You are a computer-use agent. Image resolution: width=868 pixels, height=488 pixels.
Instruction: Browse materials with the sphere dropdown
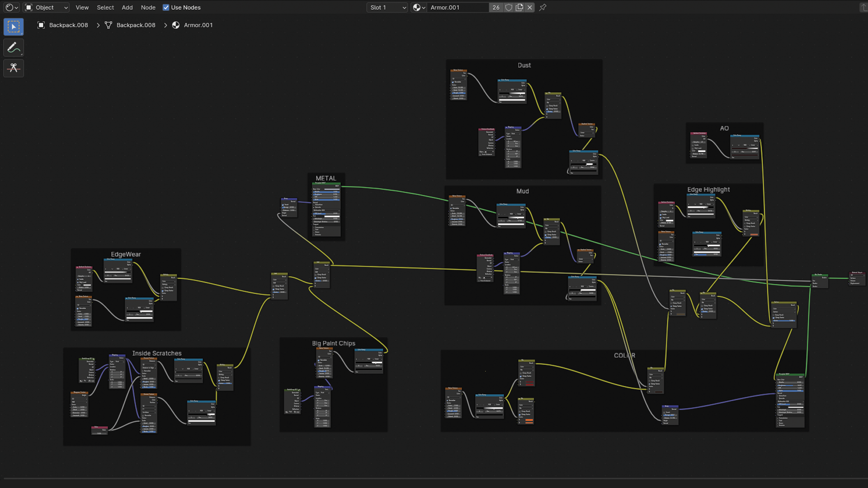(419, 7)
